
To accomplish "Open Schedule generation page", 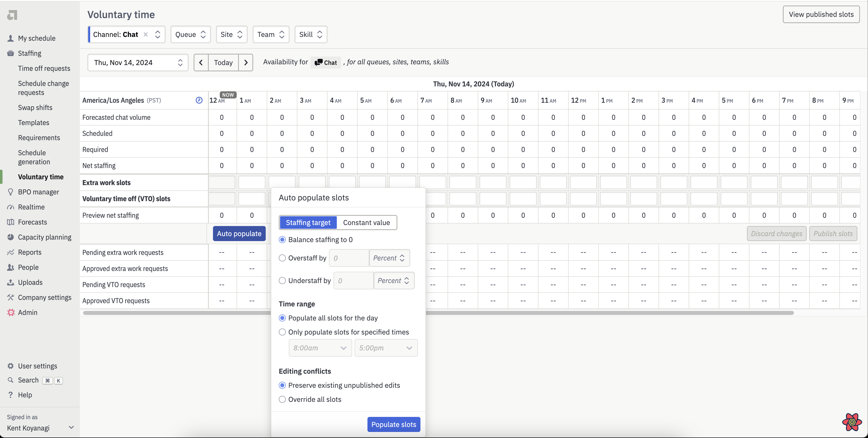I will tap(34, 157).
